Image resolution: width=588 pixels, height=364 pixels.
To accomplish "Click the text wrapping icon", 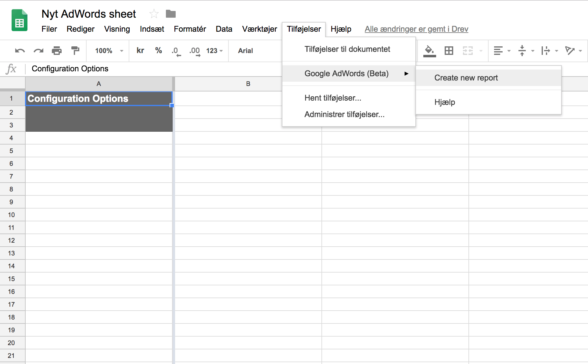I will coord(546,51).
